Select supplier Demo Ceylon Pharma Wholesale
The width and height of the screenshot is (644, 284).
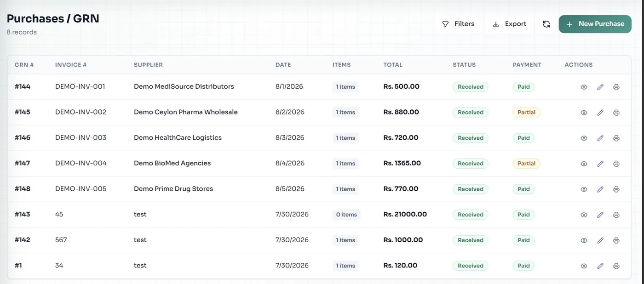pos(186,112)
